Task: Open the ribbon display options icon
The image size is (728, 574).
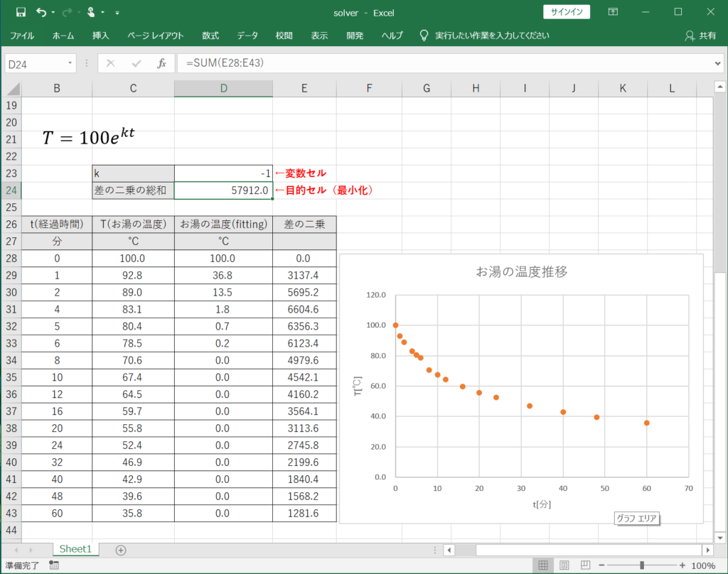Action: pyautogui.click(x=613, y=12)
